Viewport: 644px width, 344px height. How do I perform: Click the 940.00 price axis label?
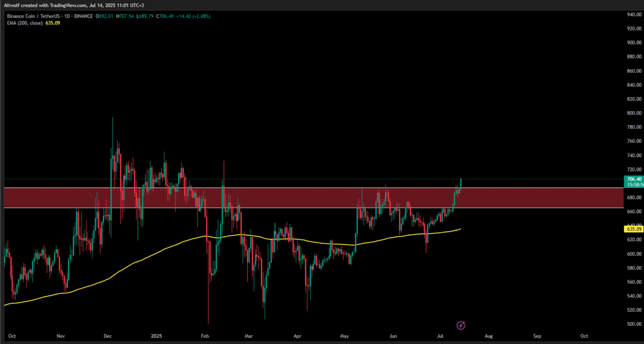tap(634, 15)
